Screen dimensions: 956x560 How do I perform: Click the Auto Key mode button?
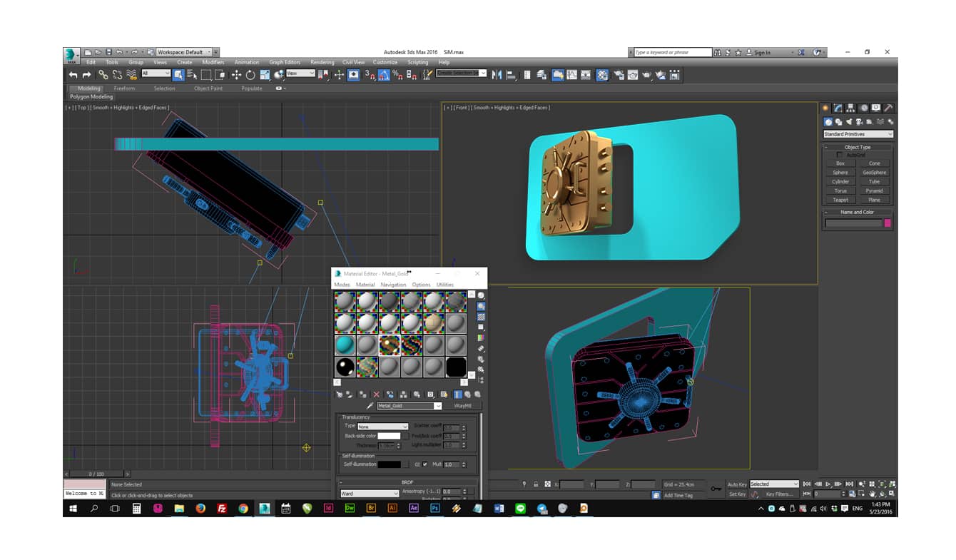pos(737,484)
